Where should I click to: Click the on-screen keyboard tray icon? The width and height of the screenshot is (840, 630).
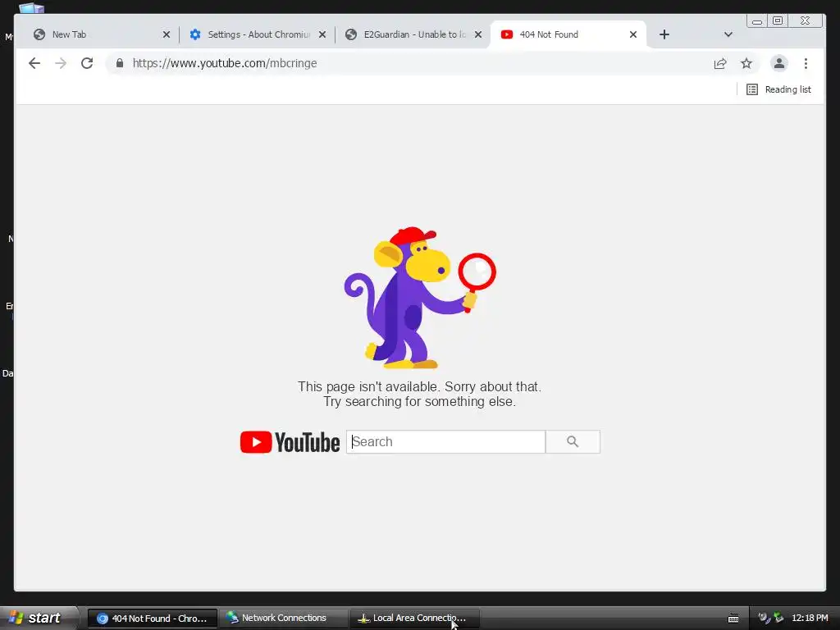[733, 619]
